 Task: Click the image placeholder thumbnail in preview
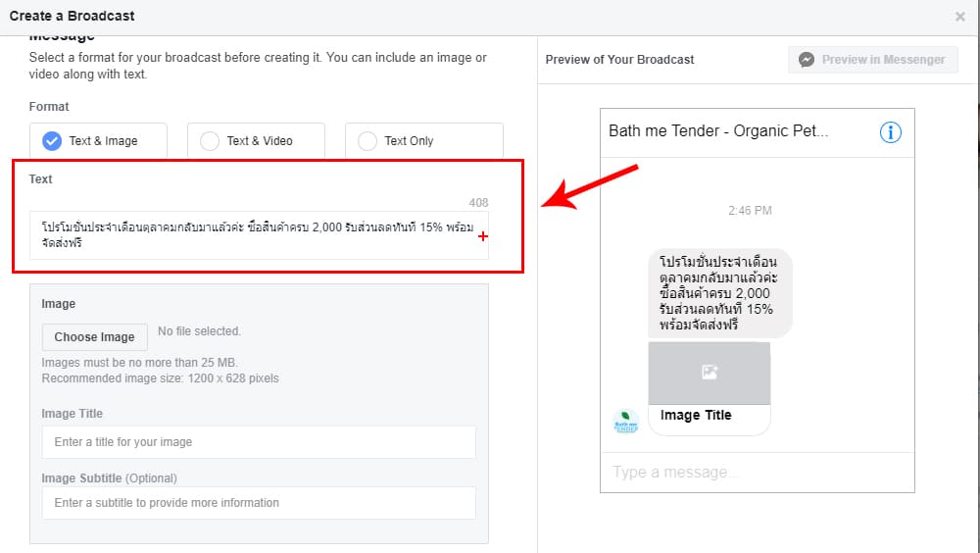pyautogui.click(x=710, y=373)
